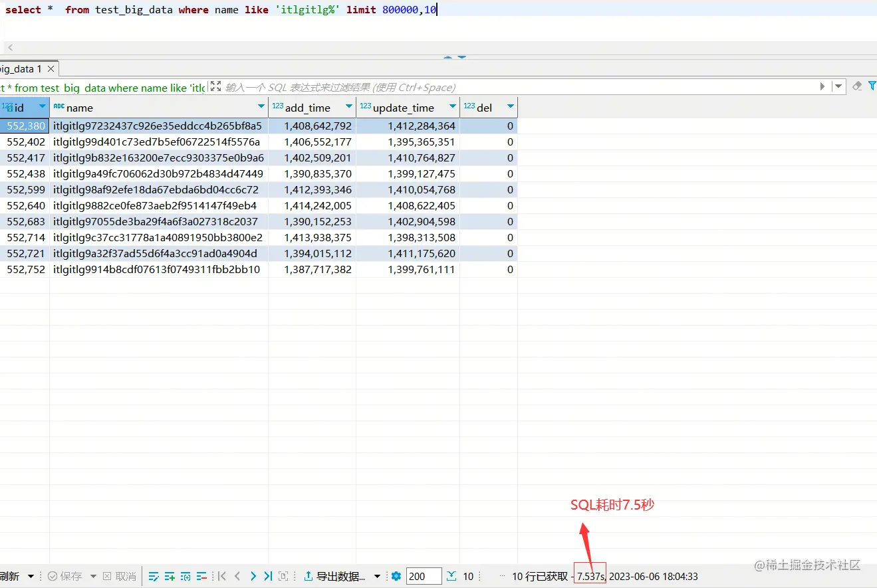This screenshot has width=877, height=588.
Task: Click the add_time column header
Action: point(312,108)
